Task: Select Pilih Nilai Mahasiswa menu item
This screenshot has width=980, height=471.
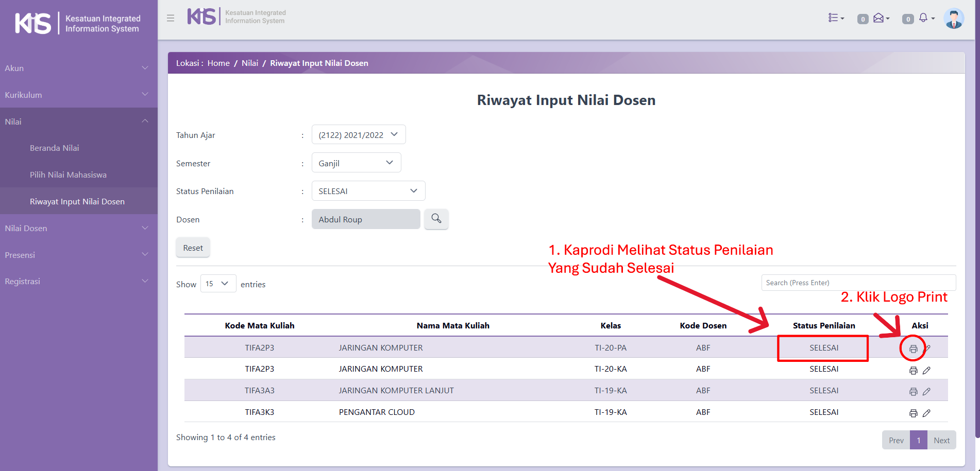Action: point(68,175)
